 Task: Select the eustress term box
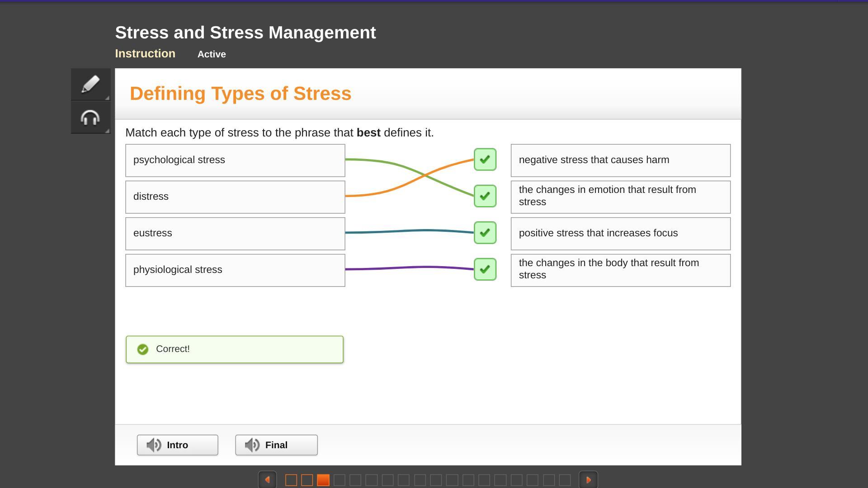point(235,234)
